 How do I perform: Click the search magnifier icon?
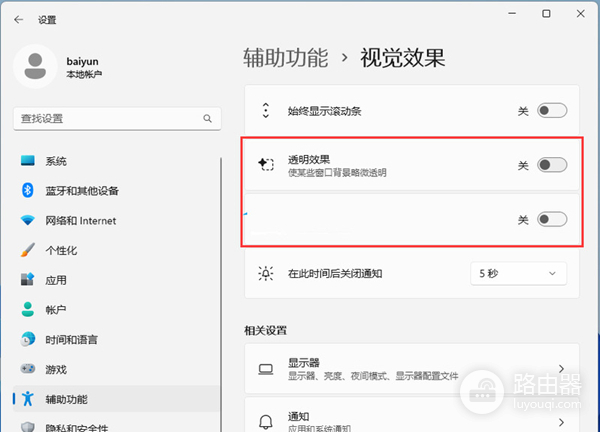207,119
